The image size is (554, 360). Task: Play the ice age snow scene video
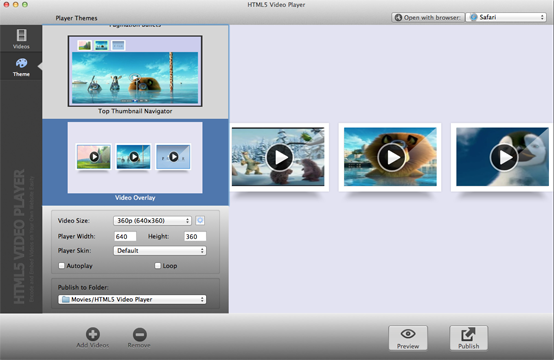coord(279,157)
